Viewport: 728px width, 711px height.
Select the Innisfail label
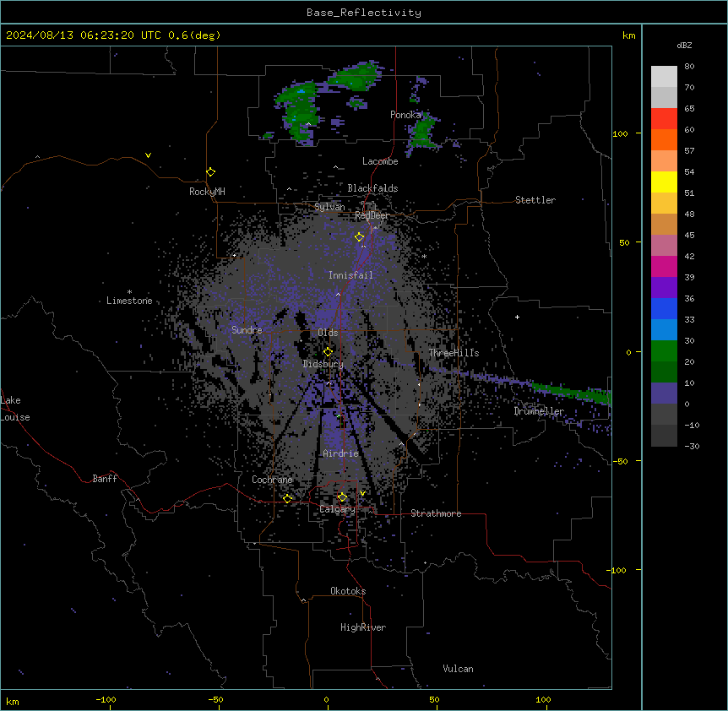point(350,275)
